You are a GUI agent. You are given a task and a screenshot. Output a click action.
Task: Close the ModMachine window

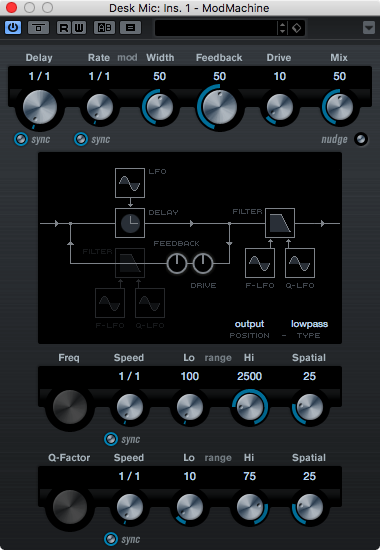(12, 7)
